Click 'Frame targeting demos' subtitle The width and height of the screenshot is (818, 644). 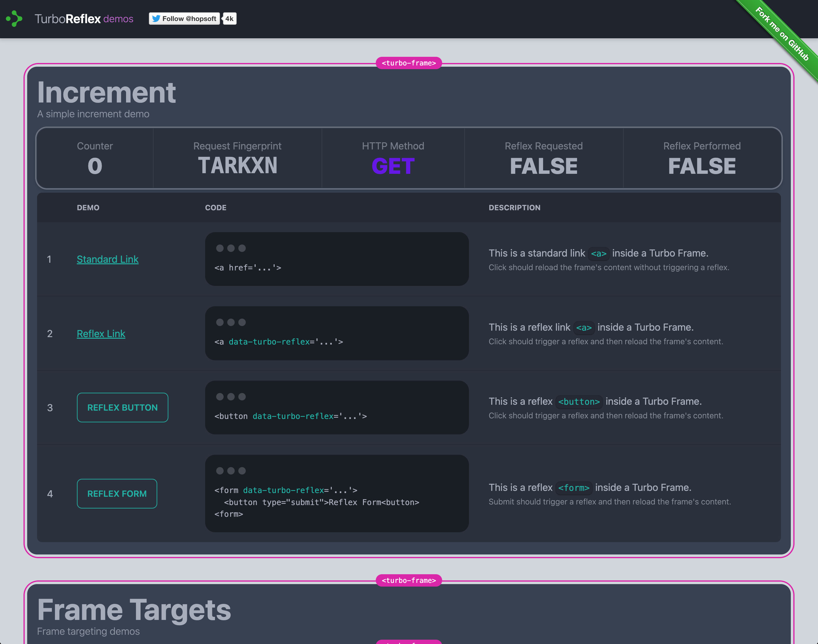(88, 631)
